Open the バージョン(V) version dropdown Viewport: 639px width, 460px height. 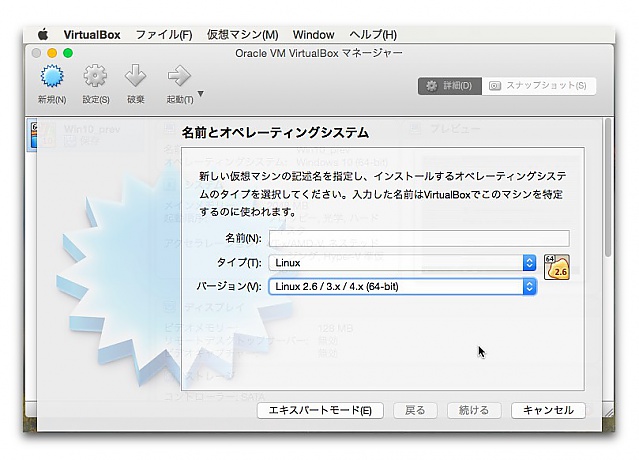coord(402,287)
